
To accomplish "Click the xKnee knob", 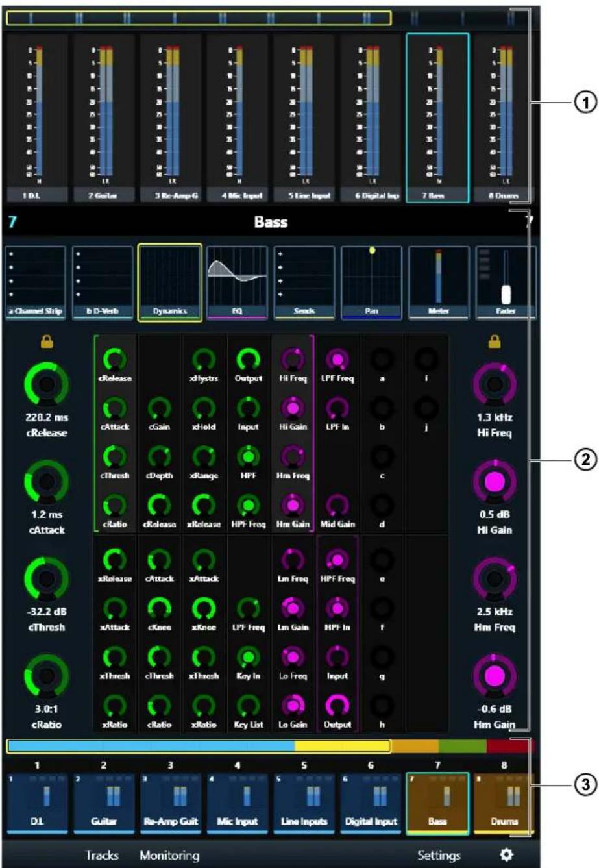I will coord(204,608).
